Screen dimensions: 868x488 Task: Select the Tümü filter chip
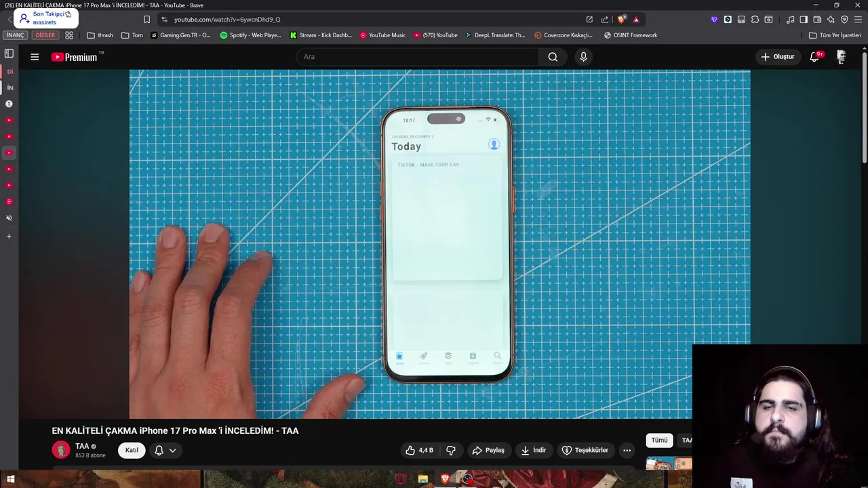pyautogui.click(x=659, y=441)
